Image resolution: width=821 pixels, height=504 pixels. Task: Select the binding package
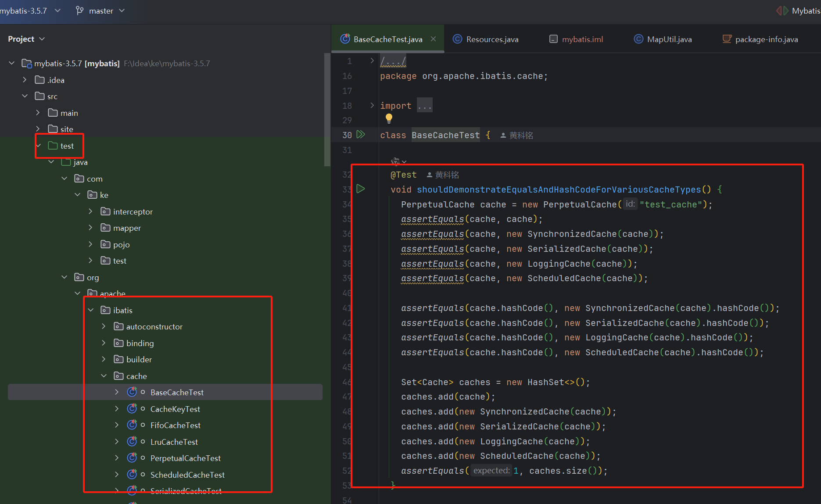[140, 343]
